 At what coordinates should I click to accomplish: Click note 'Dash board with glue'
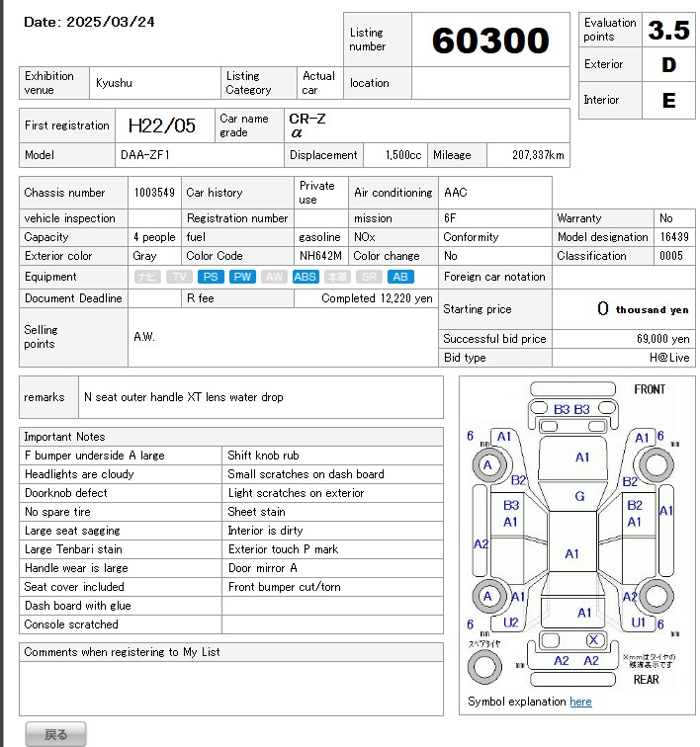pyautogui.click(x=78, y=606)
